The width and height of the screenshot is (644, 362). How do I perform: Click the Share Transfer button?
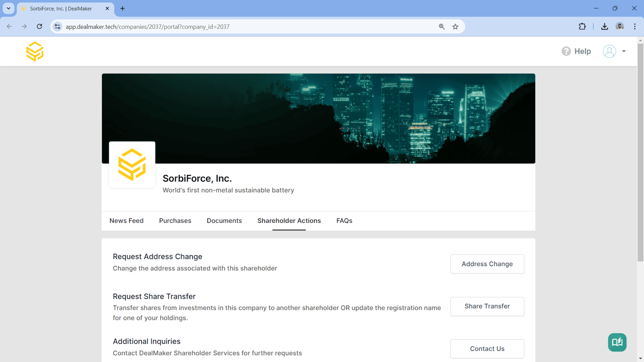coord(487,306)
